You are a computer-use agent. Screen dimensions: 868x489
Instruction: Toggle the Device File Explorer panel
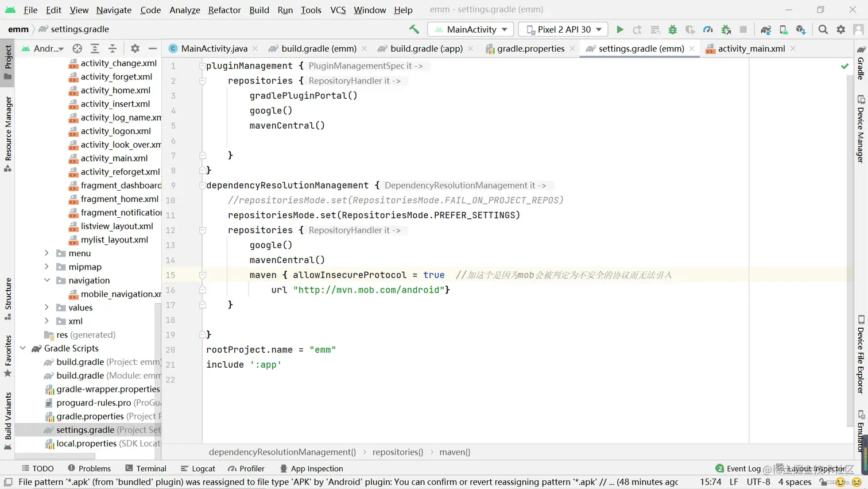861,354
